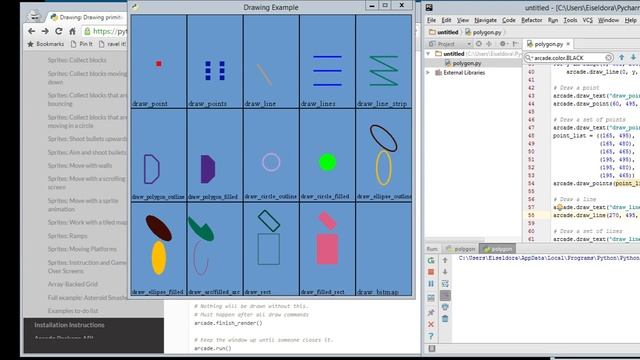Click the restore layout icon in Run panel
The height and width of the screenshot is (360, 640).
431,298
